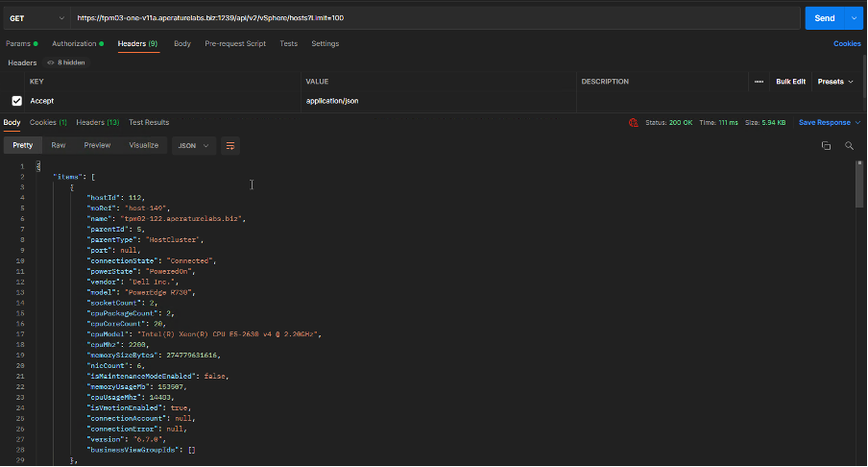Switch to the Test Results tab
The width and height of the screenshot is (868, 467).
149,122
